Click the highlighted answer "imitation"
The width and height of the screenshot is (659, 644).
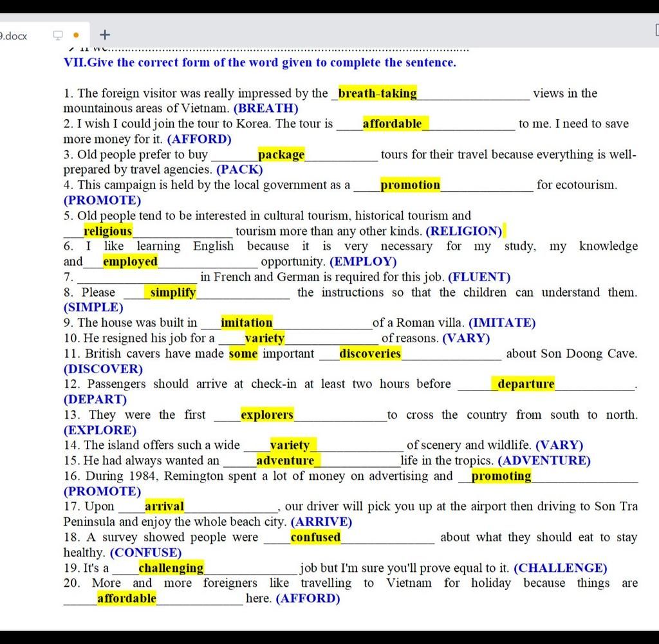pos(246,322)
